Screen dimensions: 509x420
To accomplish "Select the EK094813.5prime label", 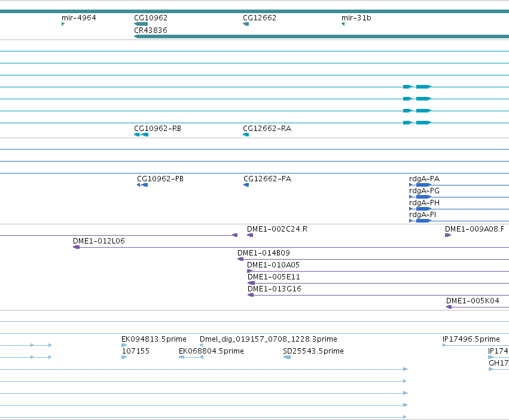I will tap(154, 339).
